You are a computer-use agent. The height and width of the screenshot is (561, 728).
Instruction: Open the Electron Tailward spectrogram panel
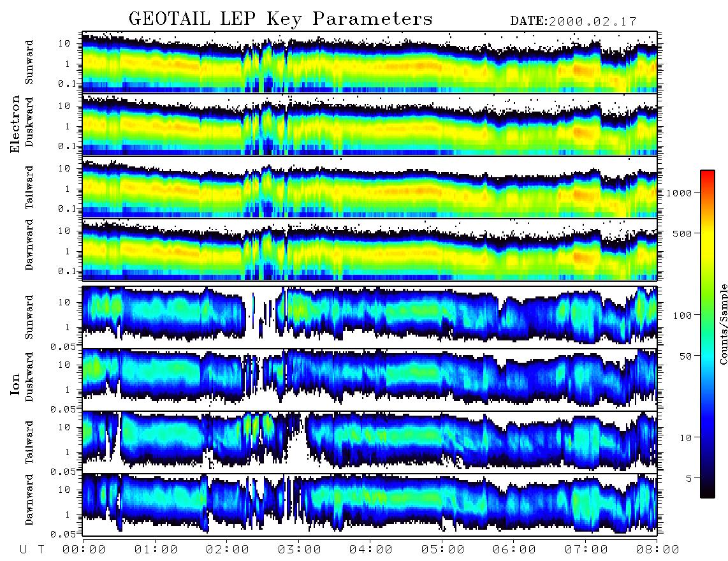(x=370, y=187)
